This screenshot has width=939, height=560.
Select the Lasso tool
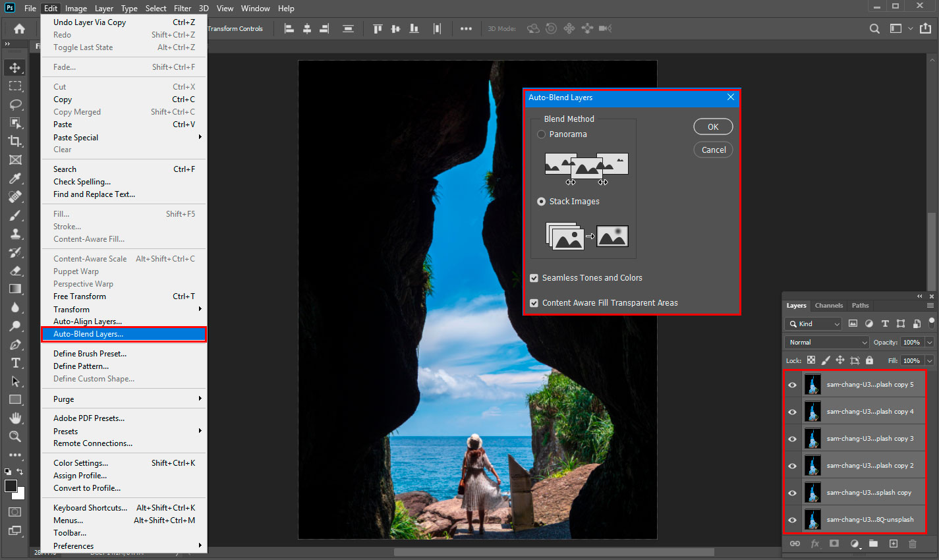coord(15,104)
